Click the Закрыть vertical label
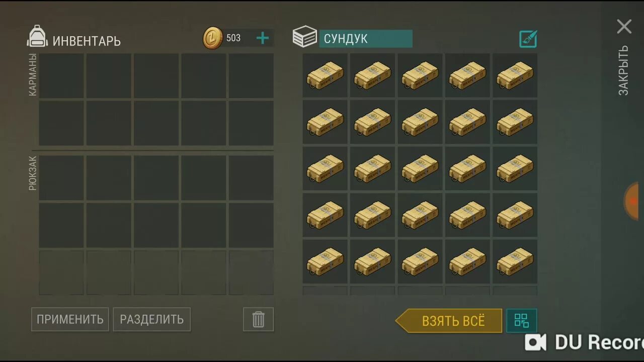 coord(624,70)
